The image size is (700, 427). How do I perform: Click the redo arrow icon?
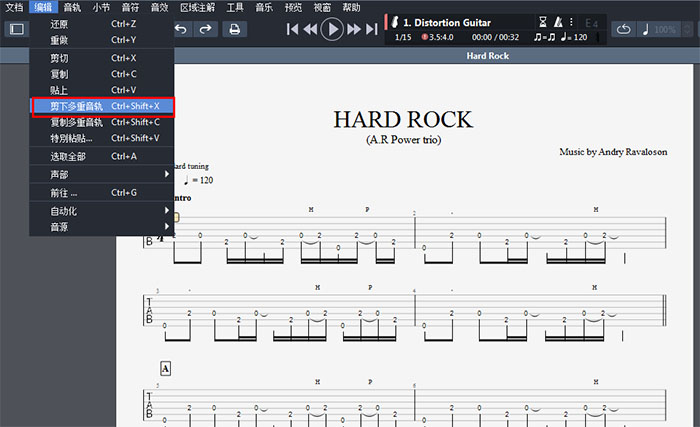click(205, 29)
